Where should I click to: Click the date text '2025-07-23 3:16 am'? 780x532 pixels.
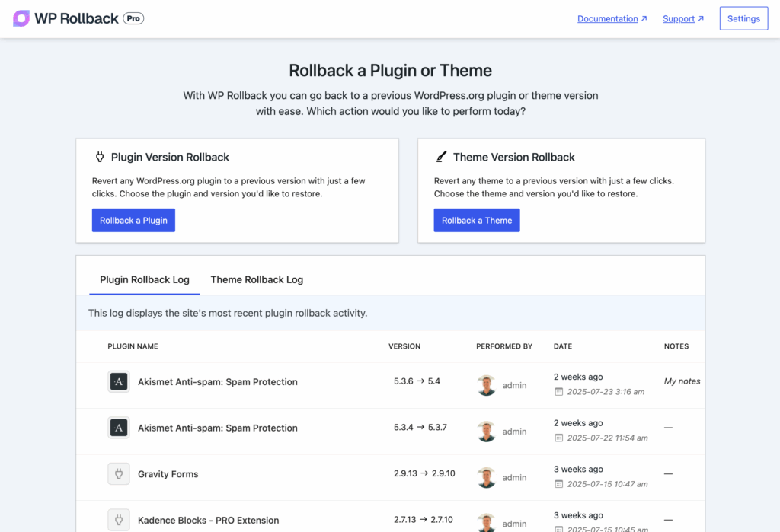[606, 392]
